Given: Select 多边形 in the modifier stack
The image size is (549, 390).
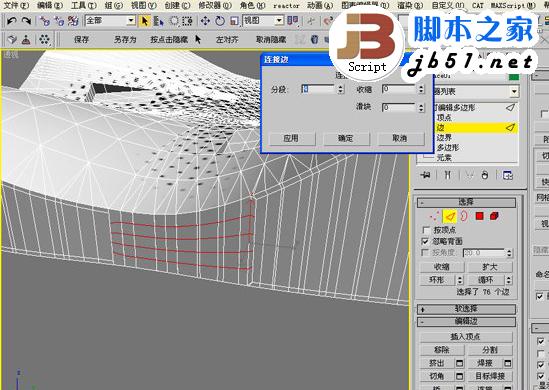Looking at the screenshot, I should coord(448,148).
